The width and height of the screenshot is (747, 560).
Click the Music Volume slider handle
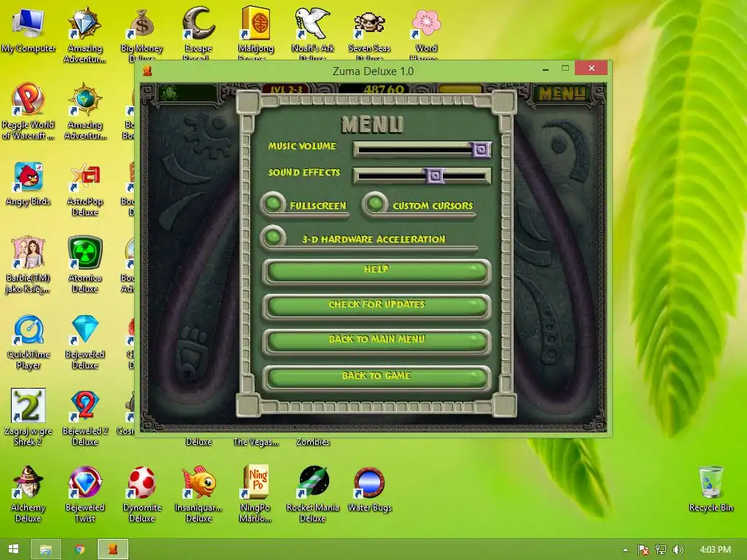(x=481, y=149)
